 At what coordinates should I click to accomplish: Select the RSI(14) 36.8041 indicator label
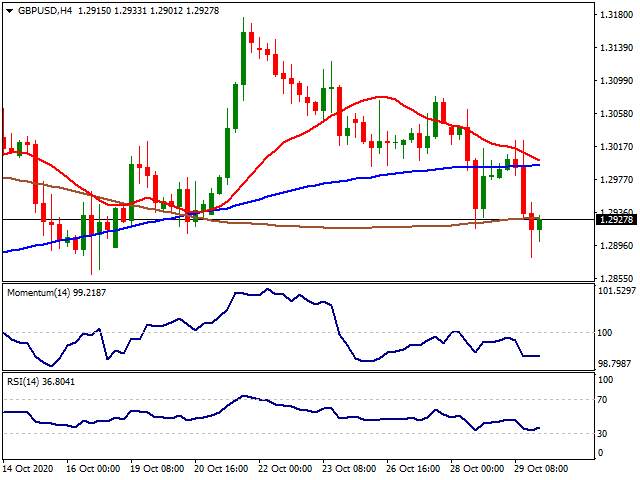[41, 382]
